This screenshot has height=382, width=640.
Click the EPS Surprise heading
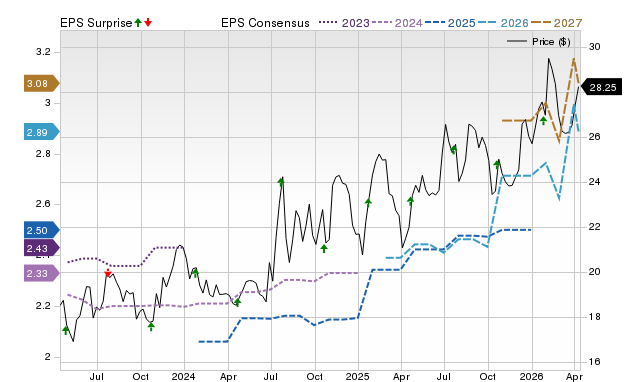pyautogui.click(x=96, y=23)
